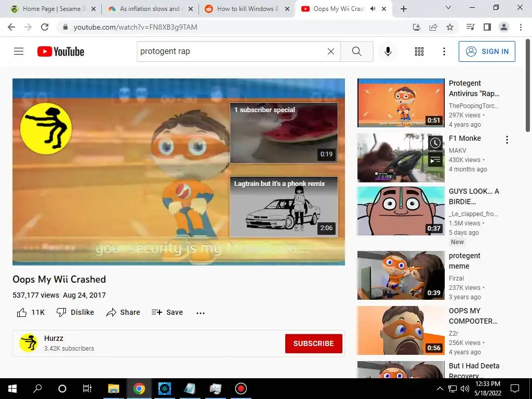Play Protegent Antivirus Rap suggested video

pyautogui.click(x=401, y=103)
